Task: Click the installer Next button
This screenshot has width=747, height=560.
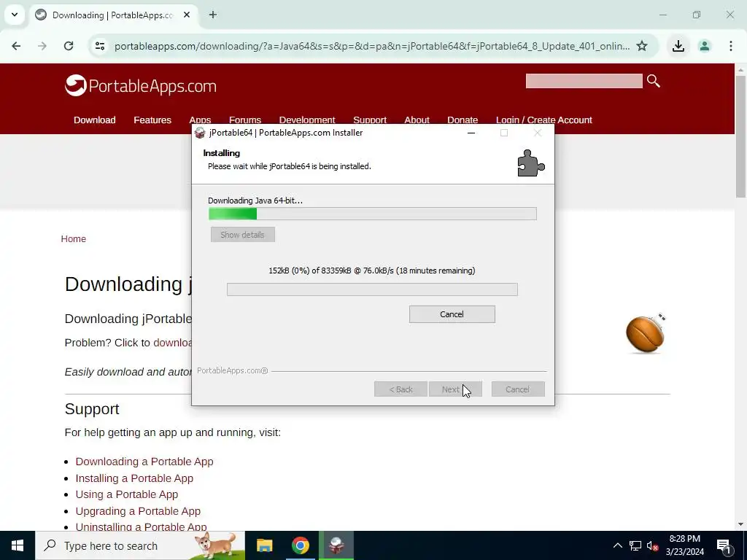Action: pos(455,389)
